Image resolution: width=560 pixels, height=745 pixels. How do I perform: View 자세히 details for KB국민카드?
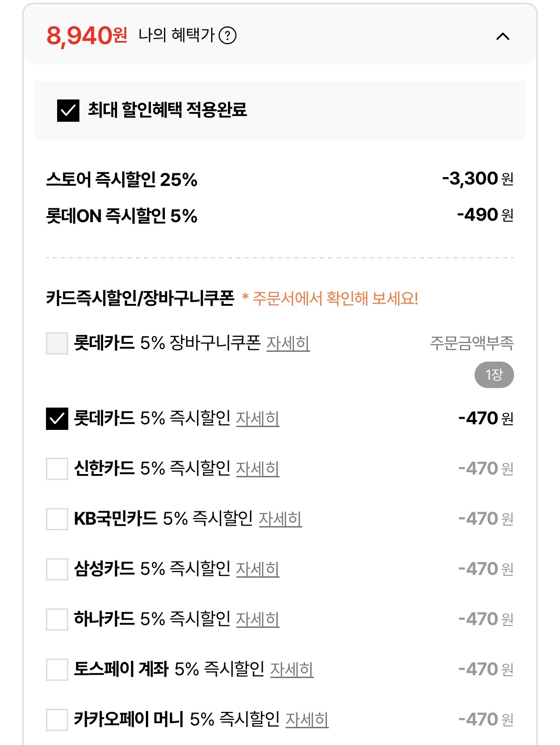tap(280, 519)
